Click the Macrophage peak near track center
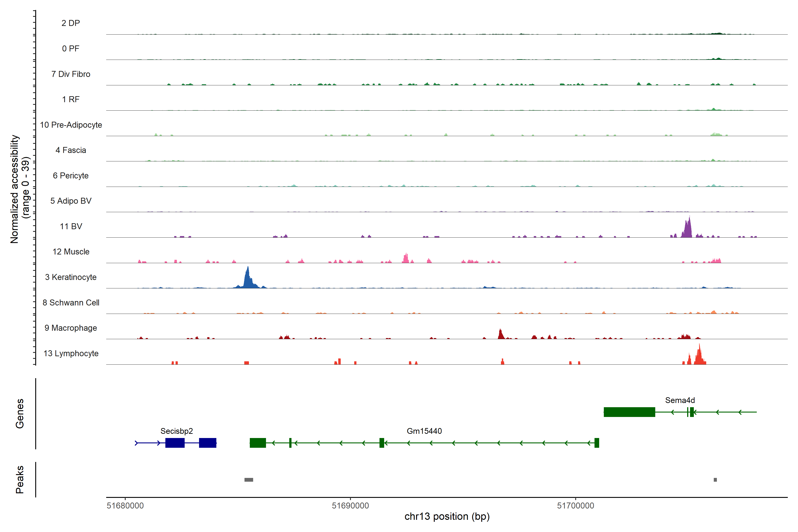798x532 pixels. point(501,334)
